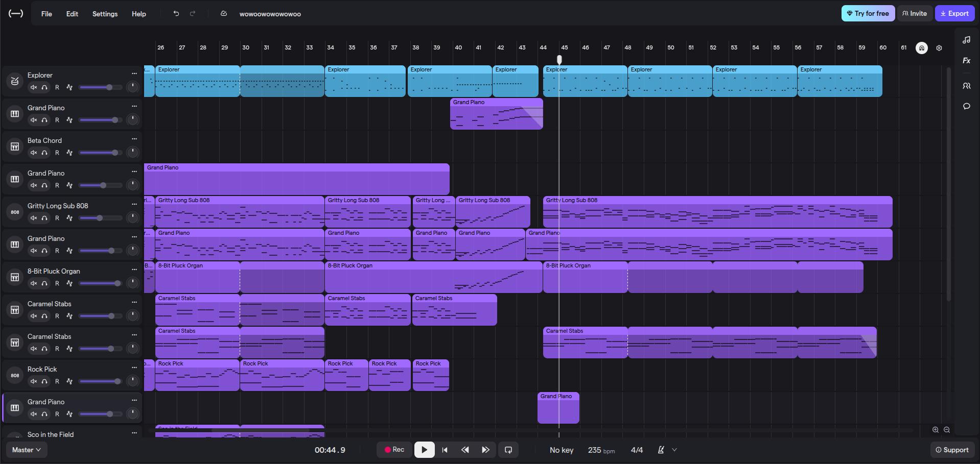
Task: Adjust the 8-Bit Pluck Organ volume slider
Action: (x=101, y=283)
